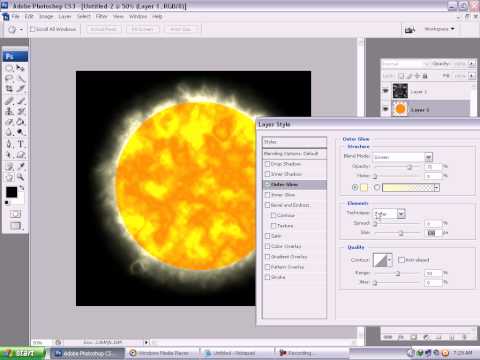Image resolution: width=480 pixels, height=360 pixels.
Task: Select the Crop tool
Action: [9, 89]
